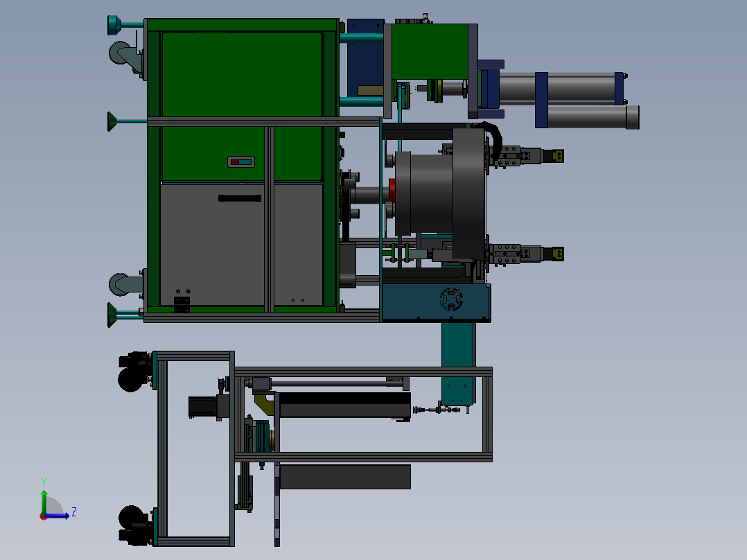Select the long black bar beneath the lower frame
This screenshot has width=747, height=560.
point(345,477)
